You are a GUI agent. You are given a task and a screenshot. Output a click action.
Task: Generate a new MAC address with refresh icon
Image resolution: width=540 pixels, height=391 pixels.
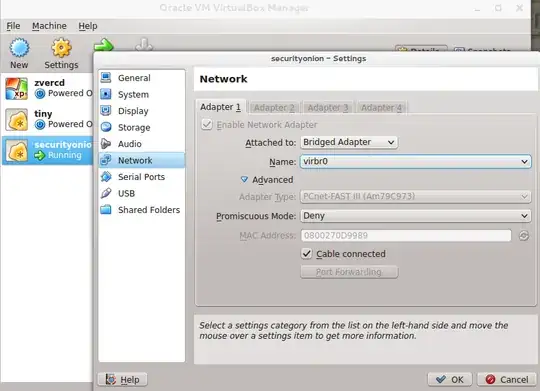tap(524, 236)
